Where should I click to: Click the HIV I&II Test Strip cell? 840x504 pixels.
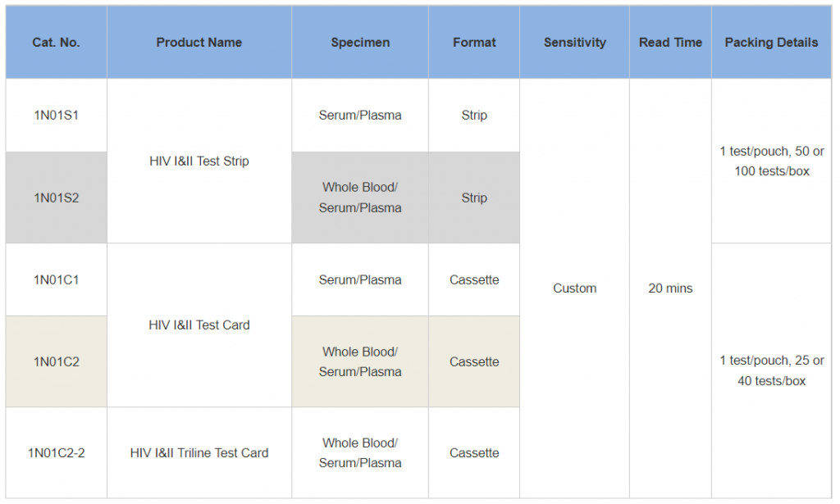tap(199, 161)
